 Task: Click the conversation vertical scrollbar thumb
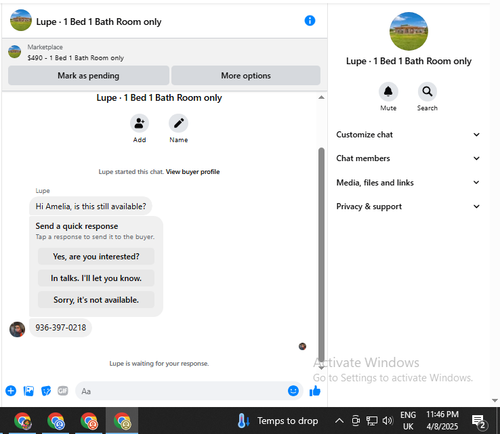321,255
